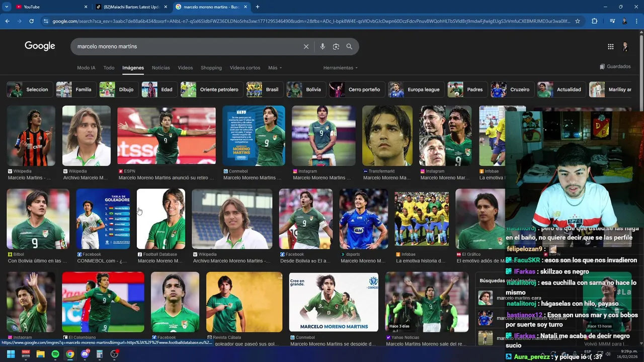Screen dimensions: 644x362
Task: Open Google Lens image search
Action: 336,46
